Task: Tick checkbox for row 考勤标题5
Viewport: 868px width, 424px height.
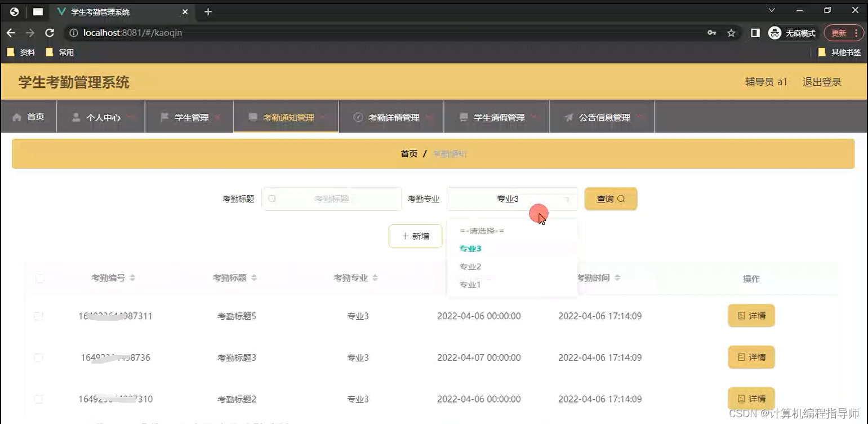Action: pyautogui.click(x=38, y=316)
